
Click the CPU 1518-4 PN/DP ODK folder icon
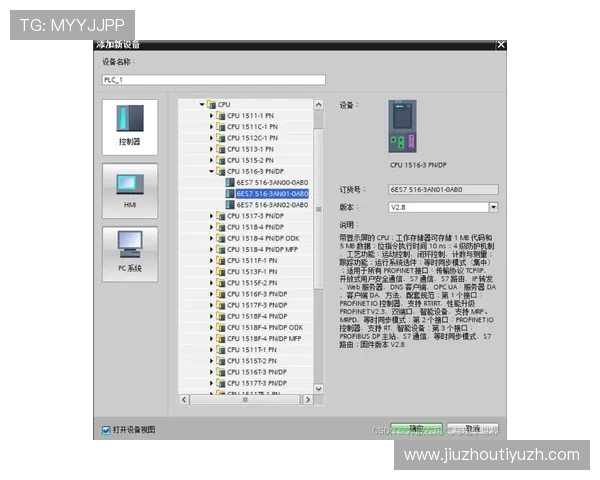tap(220, 238)
